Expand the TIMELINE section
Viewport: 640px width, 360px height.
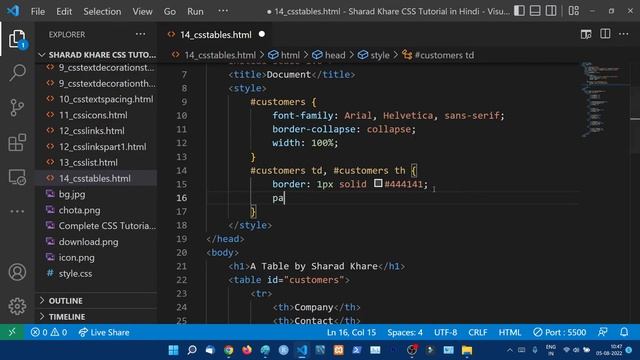pos(97,317)
